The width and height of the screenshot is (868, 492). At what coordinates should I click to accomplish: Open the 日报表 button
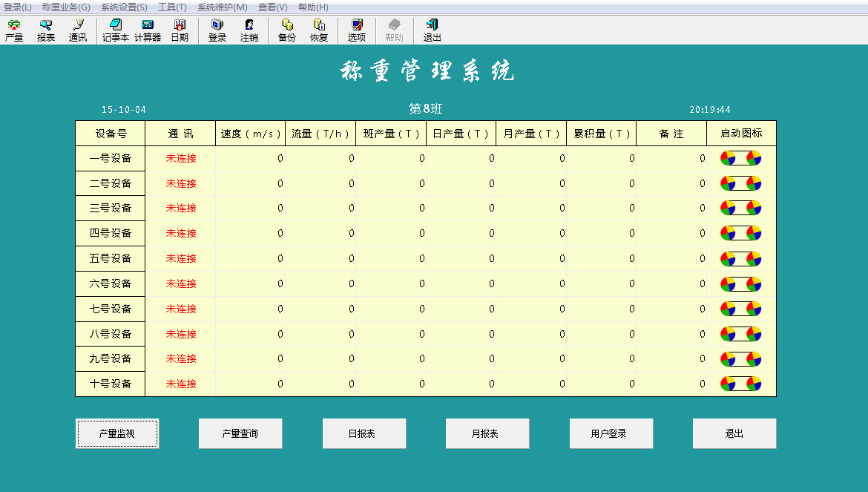364,433
